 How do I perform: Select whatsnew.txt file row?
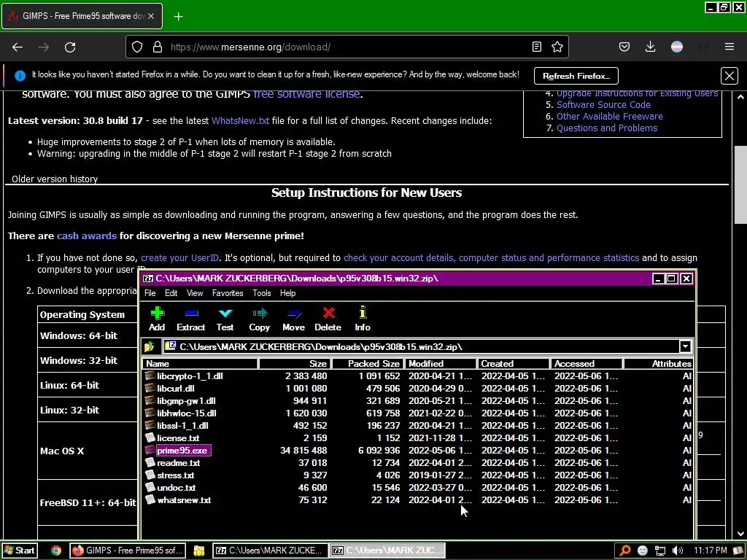tap(418, 499)
